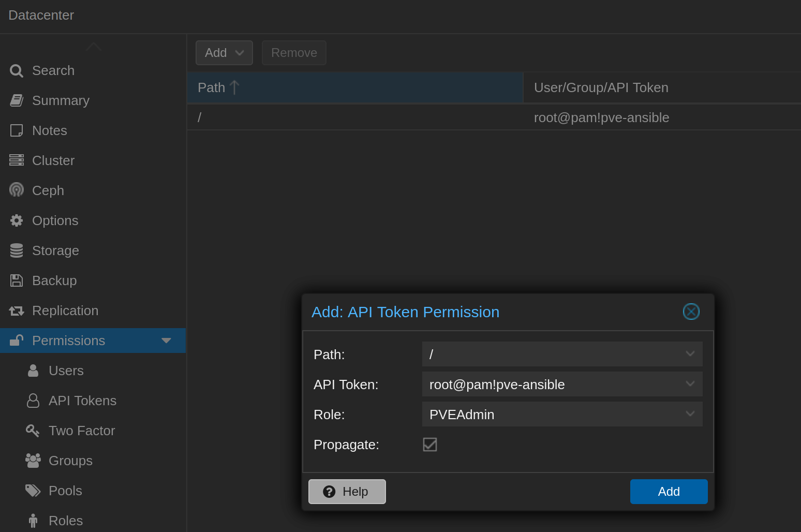Click the Users person icon
The height and width of the screenshot is (532, 801).
point(33,371)
